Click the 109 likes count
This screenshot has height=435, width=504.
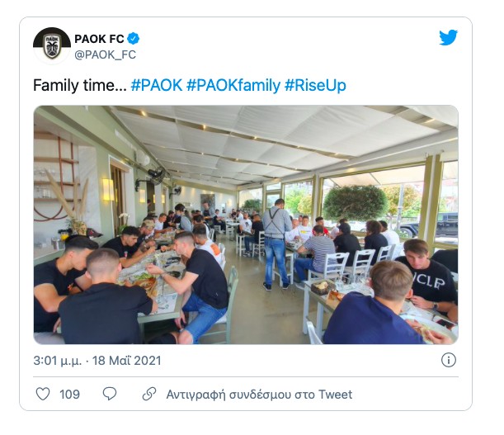tap(69, 394)
